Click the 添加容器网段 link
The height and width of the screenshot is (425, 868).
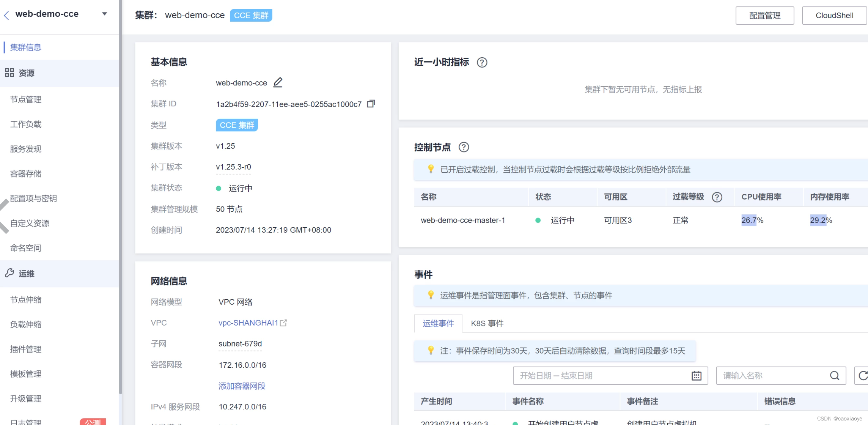pyautogui.click(x=242, y=386)
